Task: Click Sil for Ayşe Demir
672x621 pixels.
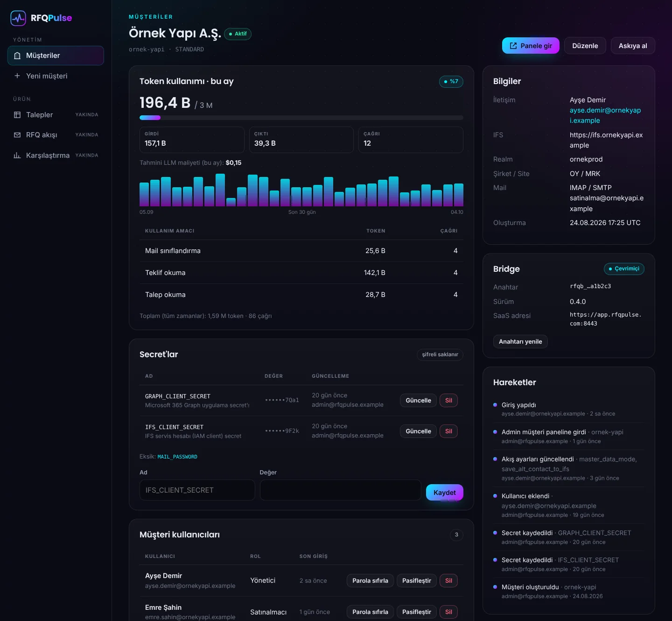Action: coord(448,581)
